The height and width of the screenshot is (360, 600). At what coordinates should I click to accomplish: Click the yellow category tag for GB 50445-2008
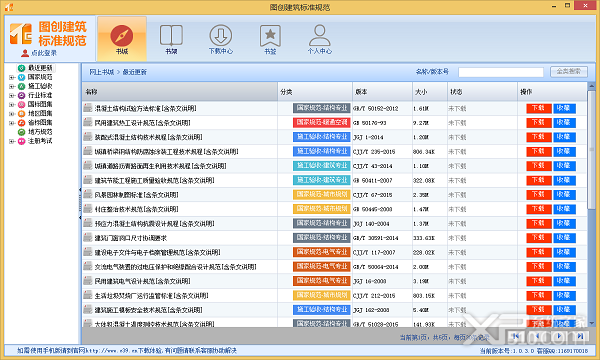[322, 209]
